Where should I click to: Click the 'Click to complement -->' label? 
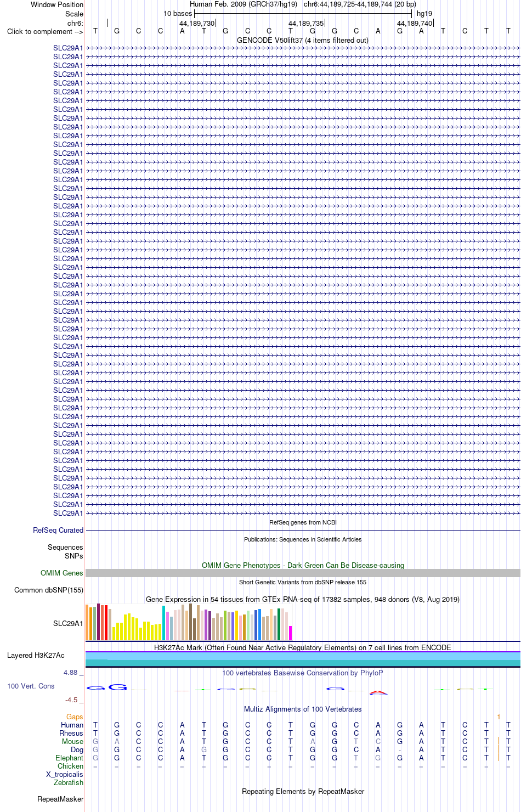click(45, 31)
